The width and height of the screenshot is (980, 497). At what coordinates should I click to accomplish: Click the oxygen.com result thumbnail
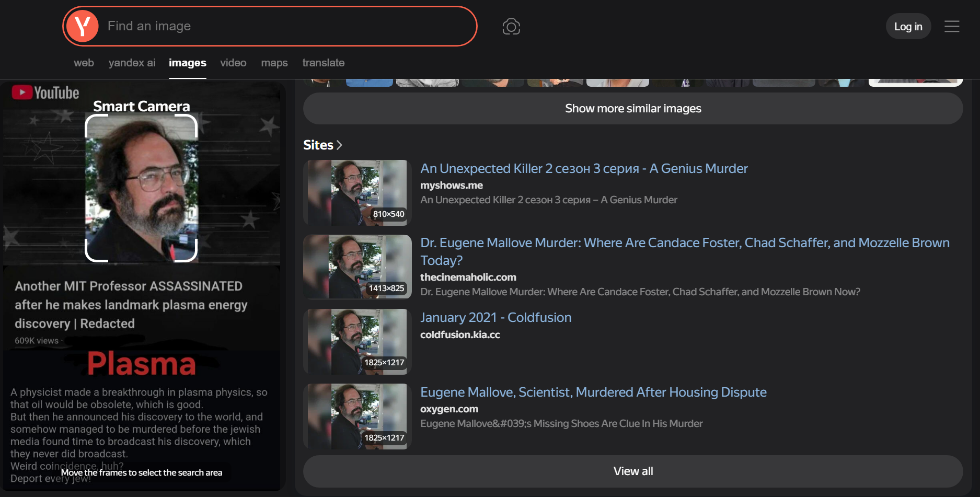358,417
